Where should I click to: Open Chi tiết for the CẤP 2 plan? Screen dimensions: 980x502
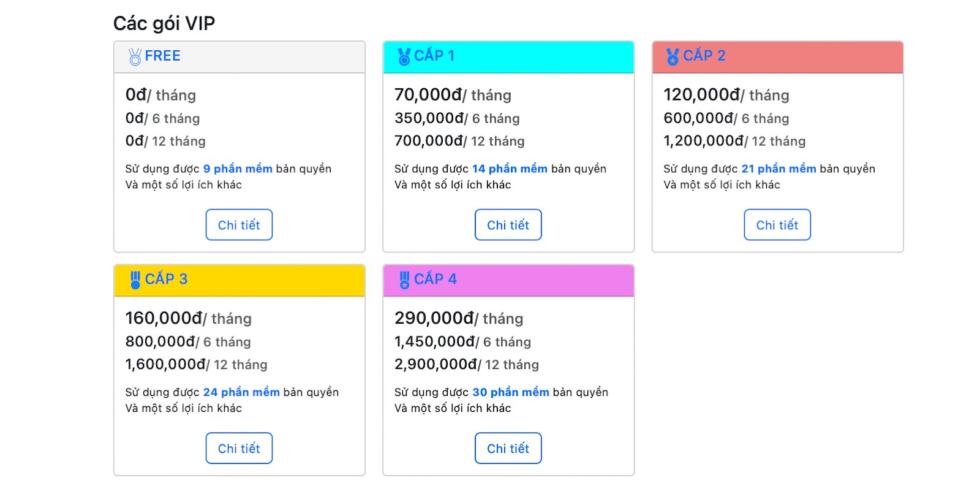point(777,225)
